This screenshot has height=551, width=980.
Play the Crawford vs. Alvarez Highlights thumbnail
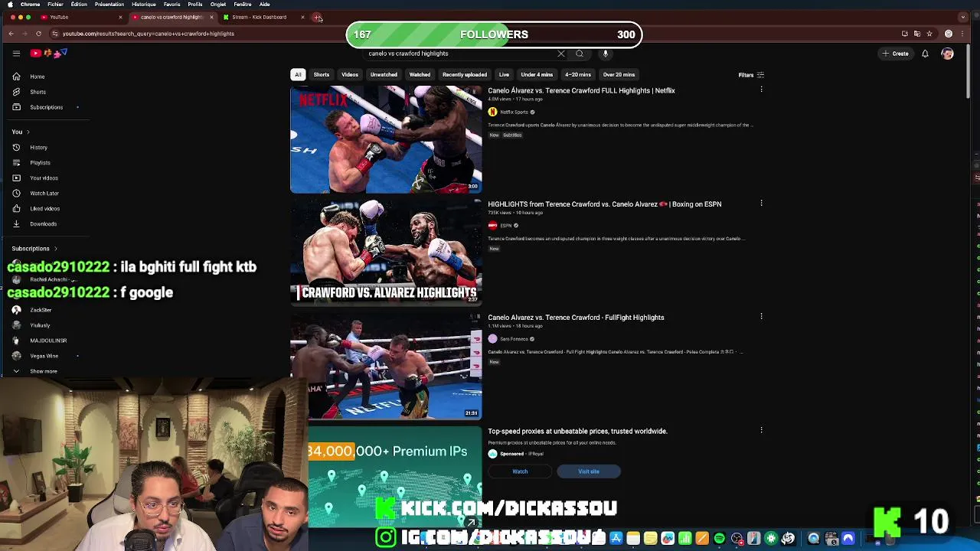coord(386,253)
